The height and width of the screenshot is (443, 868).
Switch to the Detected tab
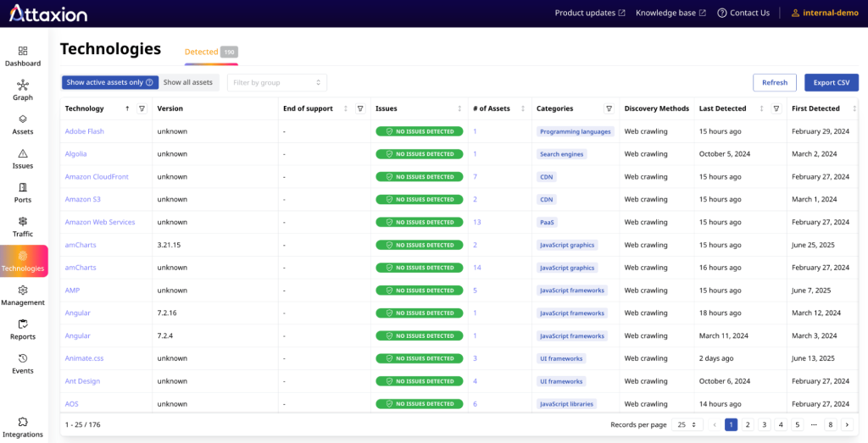211,52
